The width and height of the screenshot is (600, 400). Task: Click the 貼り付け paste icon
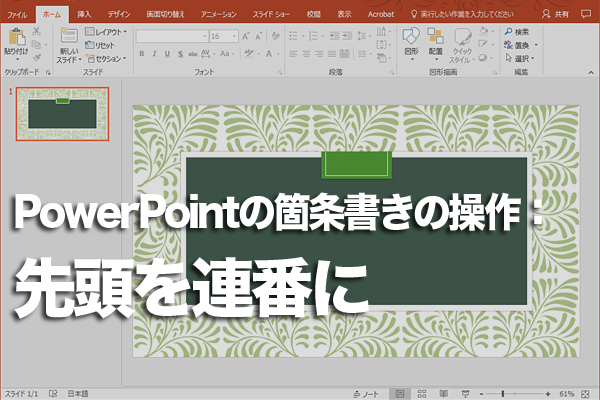(x=16, y=37)
